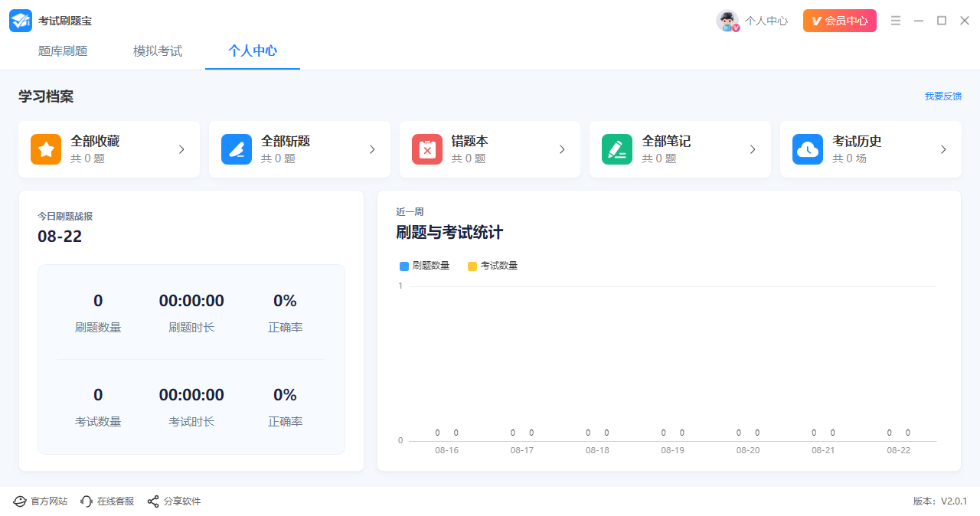Click the 全部收藏 card title
The width and height of the screenshot is (980, 516).
tap(95, 141)
